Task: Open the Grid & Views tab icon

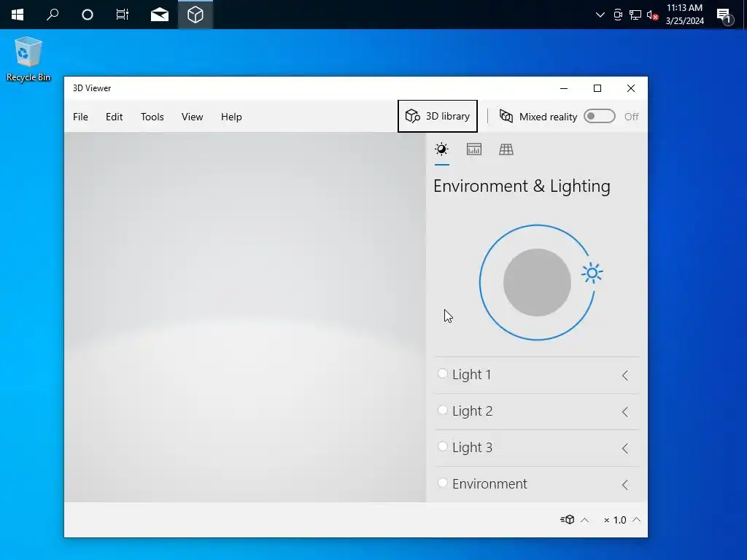Action: point(506,149)
